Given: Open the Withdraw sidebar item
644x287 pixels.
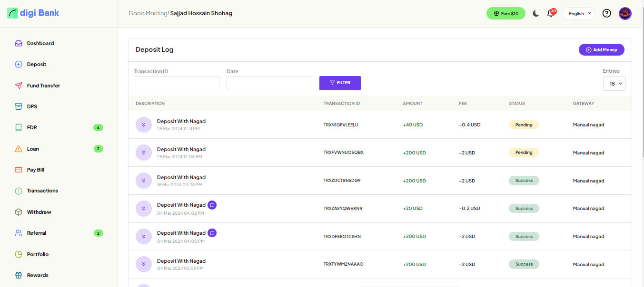Looking at the screenshot, I should 39,212.
